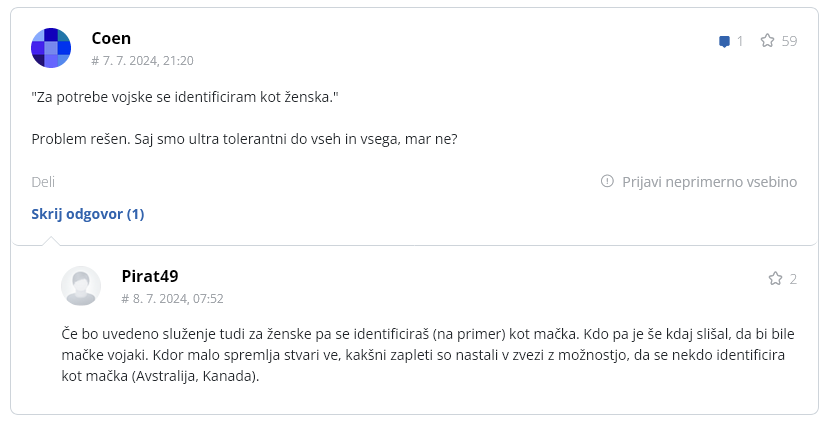Click the hash symbol before Pirat49's date
This screenshot has height=423, width=829.
click(x=125, y=299)
